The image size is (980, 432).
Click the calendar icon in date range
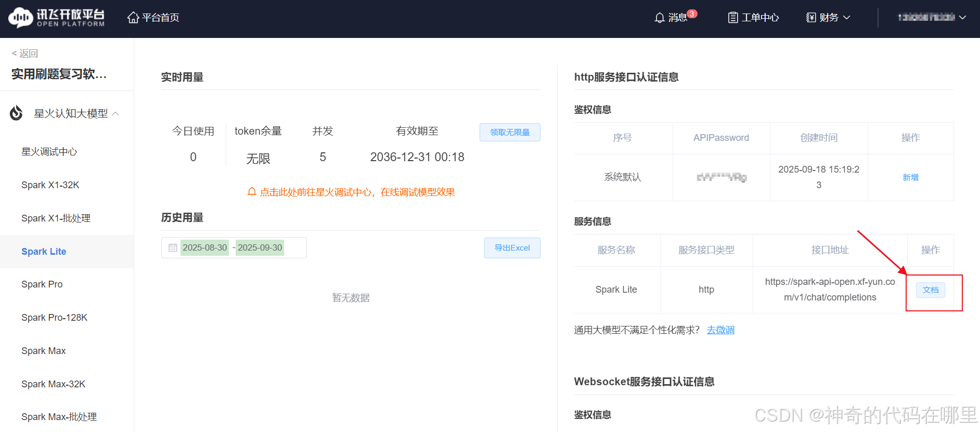(x=173, y=248)
